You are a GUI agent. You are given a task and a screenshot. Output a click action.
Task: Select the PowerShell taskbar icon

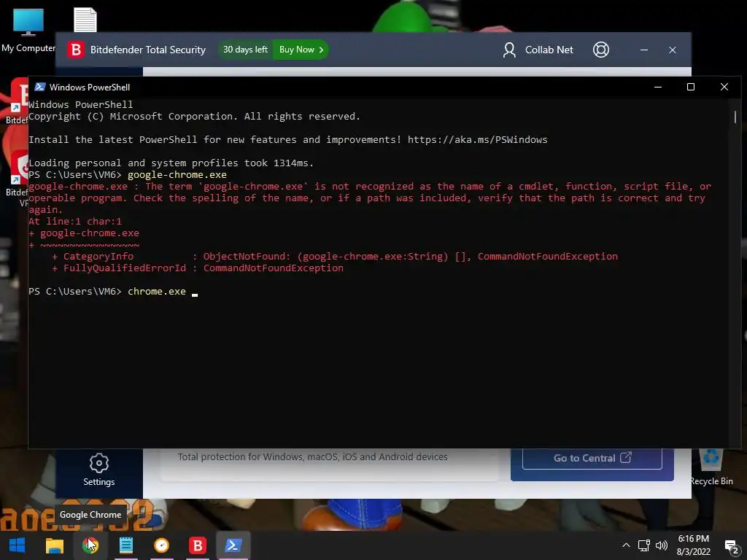pos(233,545)
